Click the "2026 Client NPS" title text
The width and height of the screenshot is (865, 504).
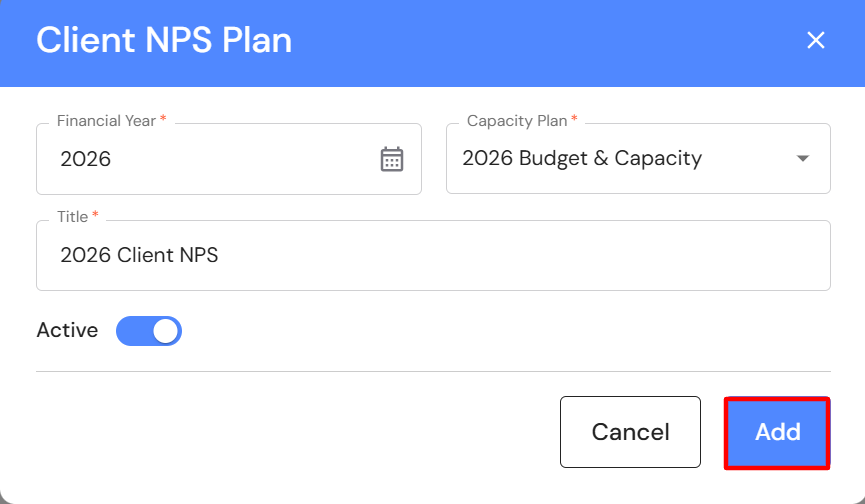click(139, 256)
